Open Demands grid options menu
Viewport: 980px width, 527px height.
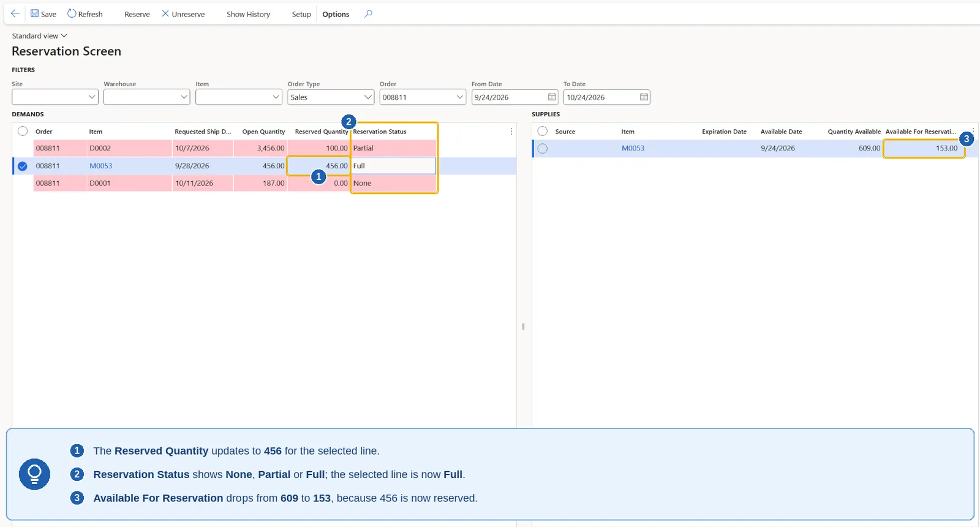(x=511, y=131)
